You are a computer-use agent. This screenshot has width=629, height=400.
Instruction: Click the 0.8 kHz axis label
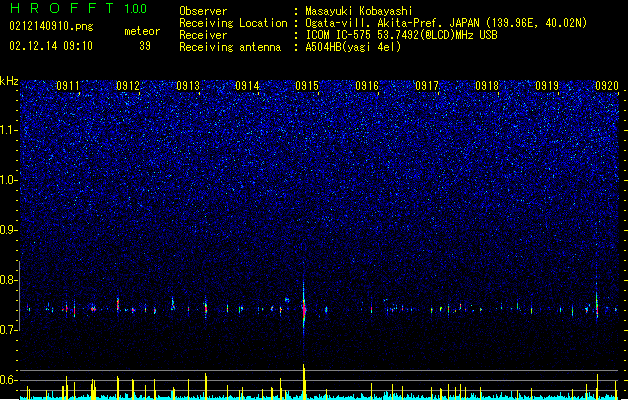click(x=8, y=280)
